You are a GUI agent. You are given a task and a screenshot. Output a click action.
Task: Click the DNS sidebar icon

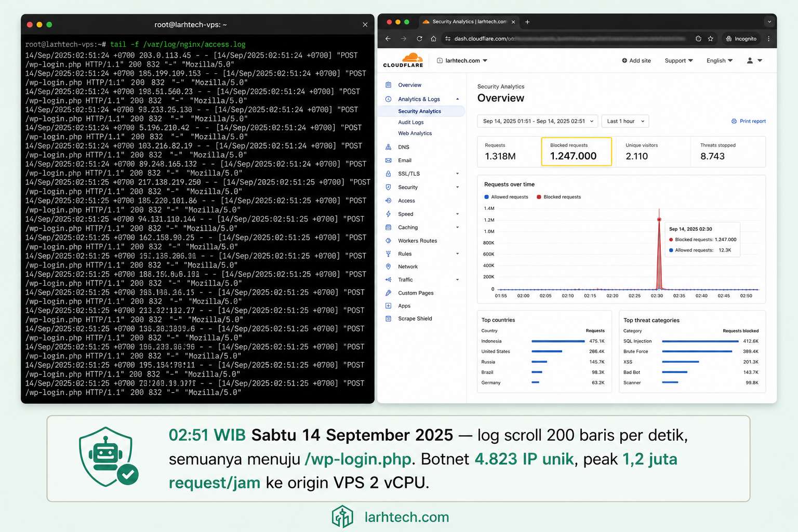click(388, 147)
